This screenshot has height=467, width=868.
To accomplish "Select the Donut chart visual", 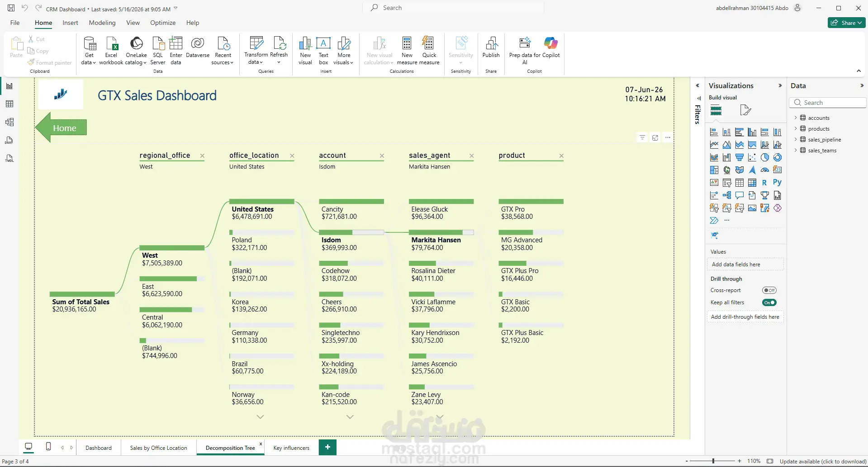I will 778,157.
